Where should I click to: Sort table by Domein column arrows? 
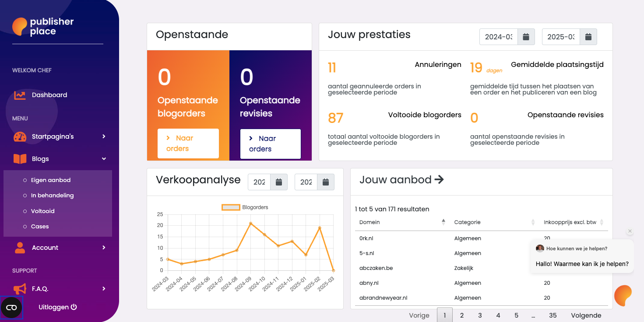point(443,222)
